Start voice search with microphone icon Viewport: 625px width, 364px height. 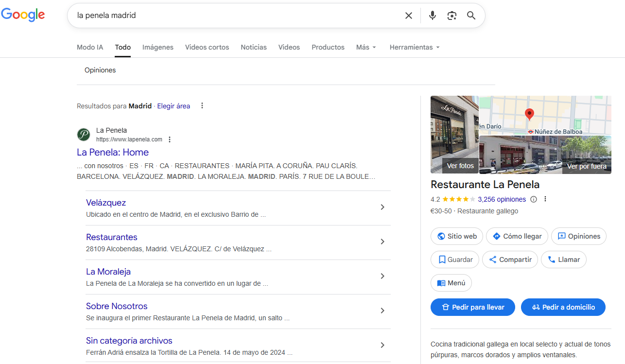point(432,16)
